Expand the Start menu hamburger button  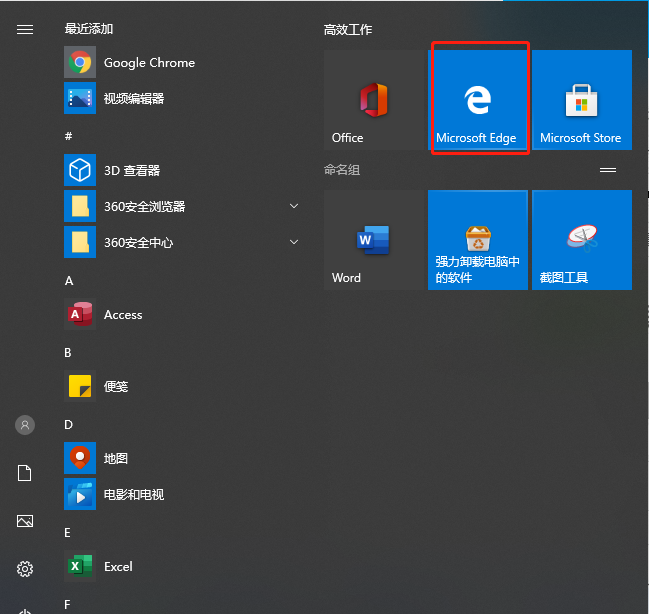[x=25, y=30]
